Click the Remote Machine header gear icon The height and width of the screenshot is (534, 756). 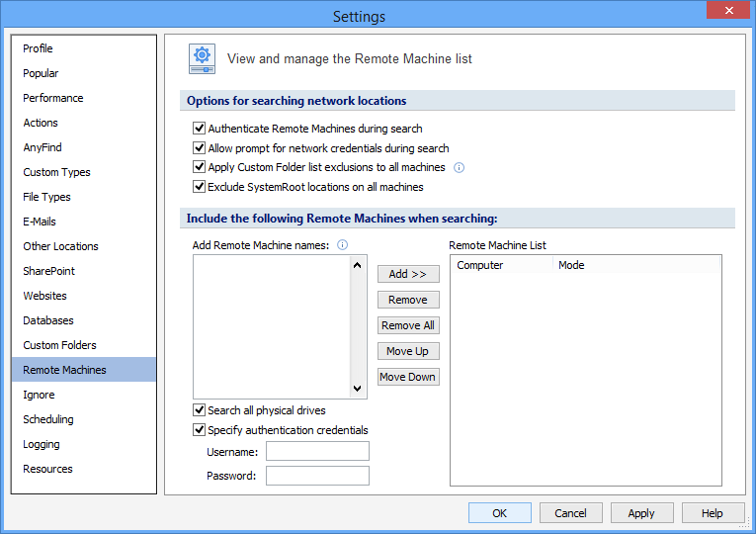(203, 59)
